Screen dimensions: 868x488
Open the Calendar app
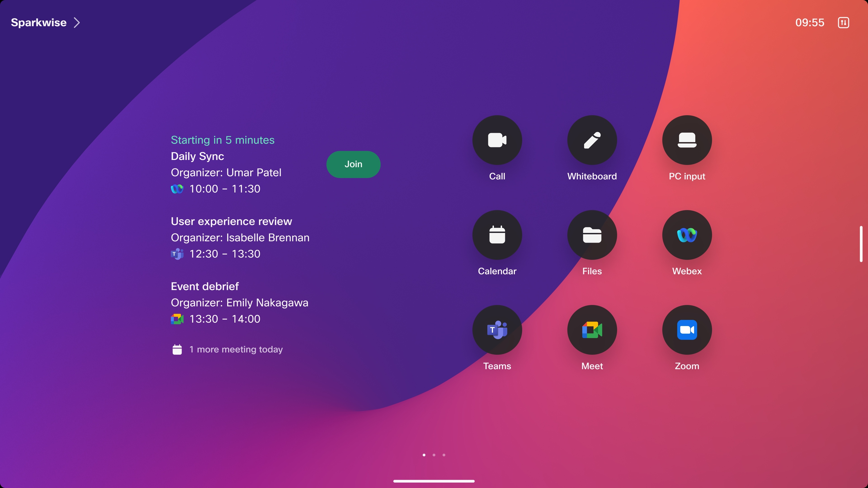(497, 235)
